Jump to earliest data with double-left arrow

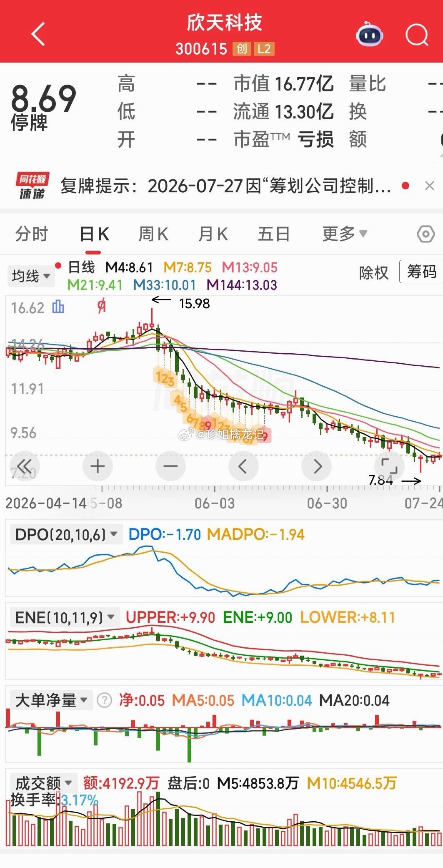(25, 466)
